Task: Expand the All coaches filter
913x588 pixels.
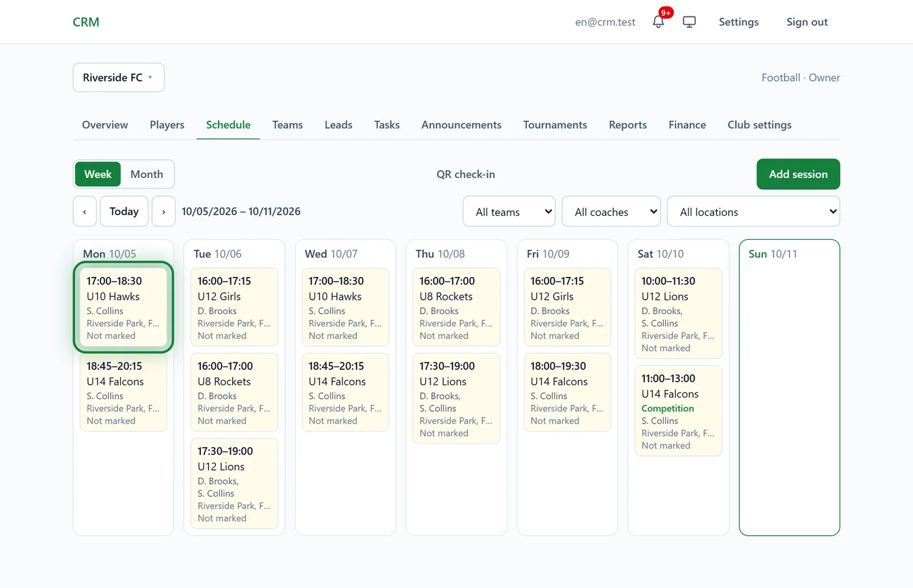Action: (611, 211)
